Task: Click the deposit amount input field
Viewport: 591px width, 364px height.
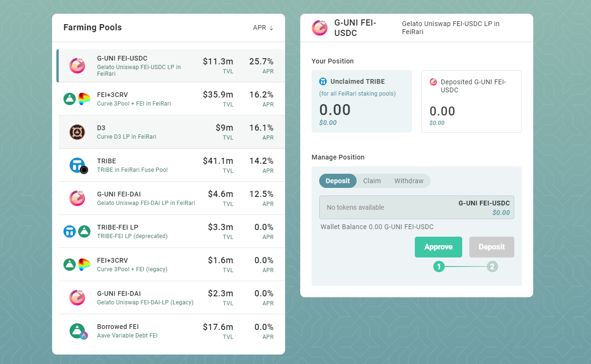Action: 417,207
